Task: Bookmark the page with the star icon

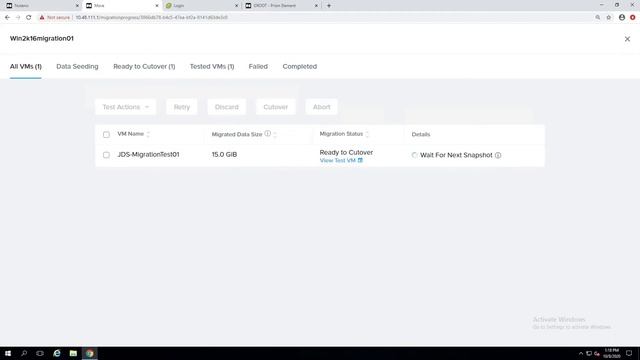Action: click(x=609, y=18)
